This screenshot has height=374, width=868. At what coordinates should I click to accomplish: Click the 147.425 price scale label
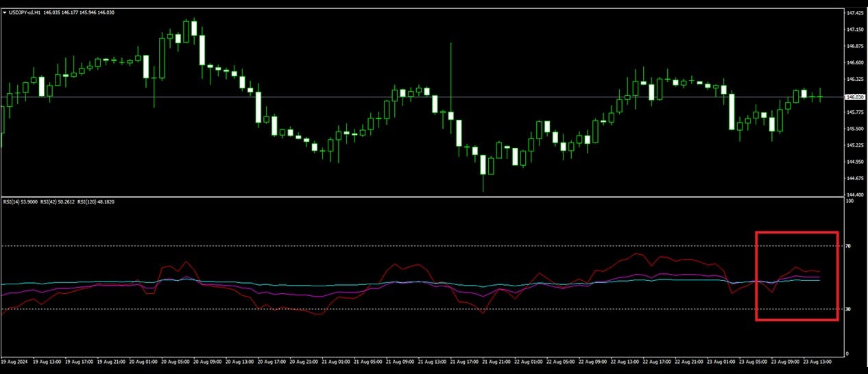point(854,13)
